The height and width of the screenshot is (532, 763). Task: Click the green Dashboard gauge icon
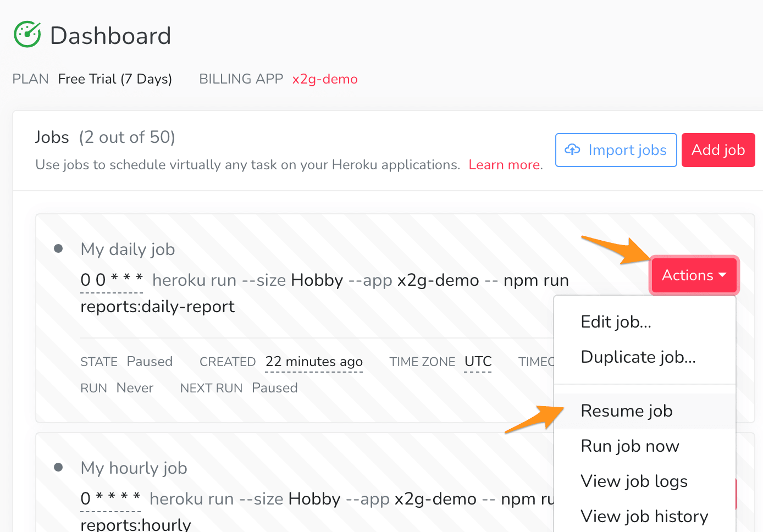[x=27, y=35]
